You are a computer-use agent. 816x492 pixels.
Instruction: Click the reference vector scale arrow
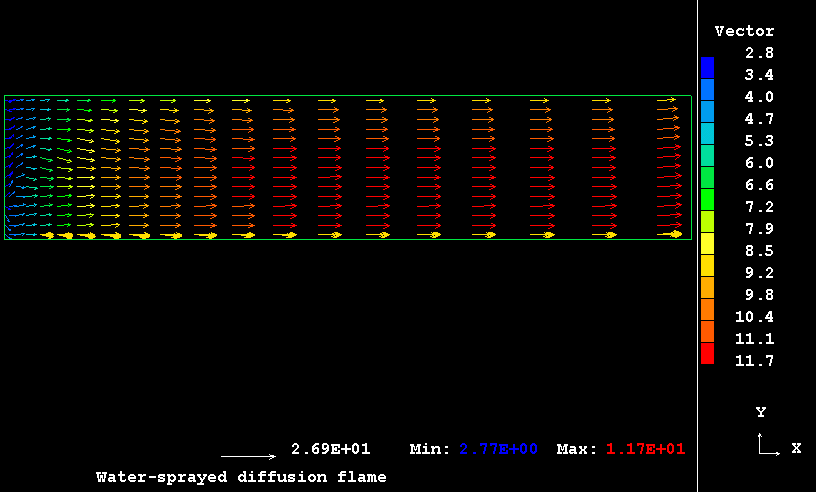pos(247,456)
